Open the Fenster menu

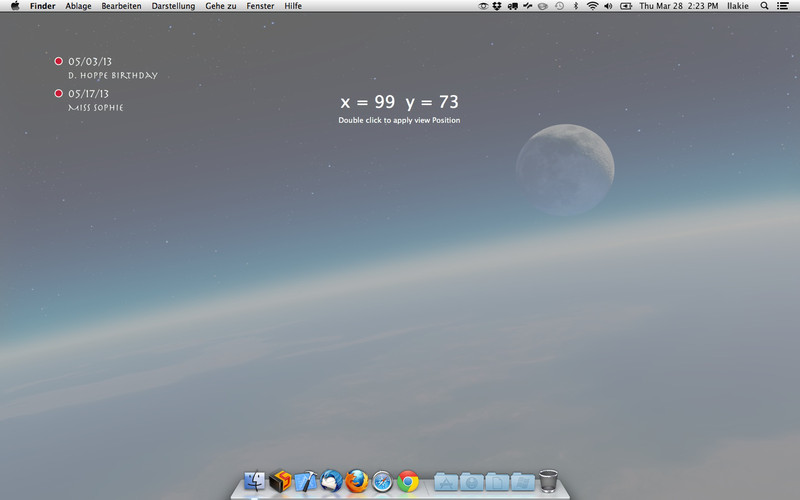tap(260, 6)
